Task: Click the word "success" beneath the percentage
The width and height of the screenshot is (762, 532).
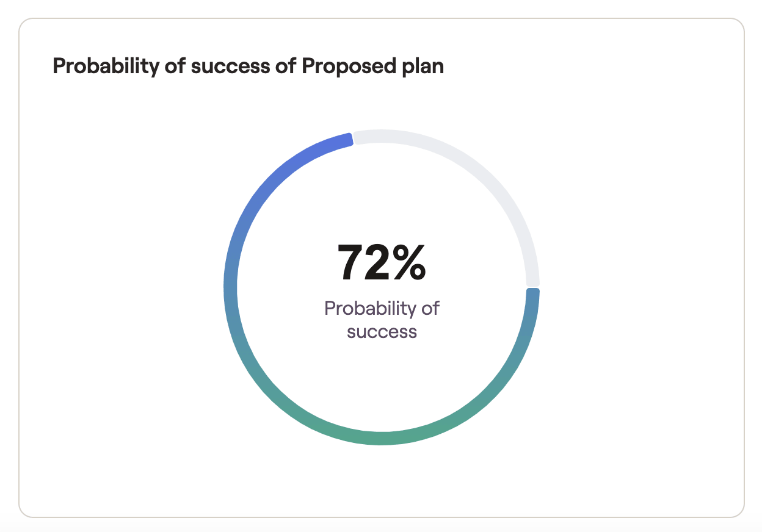Action: (x=382, y=332)
